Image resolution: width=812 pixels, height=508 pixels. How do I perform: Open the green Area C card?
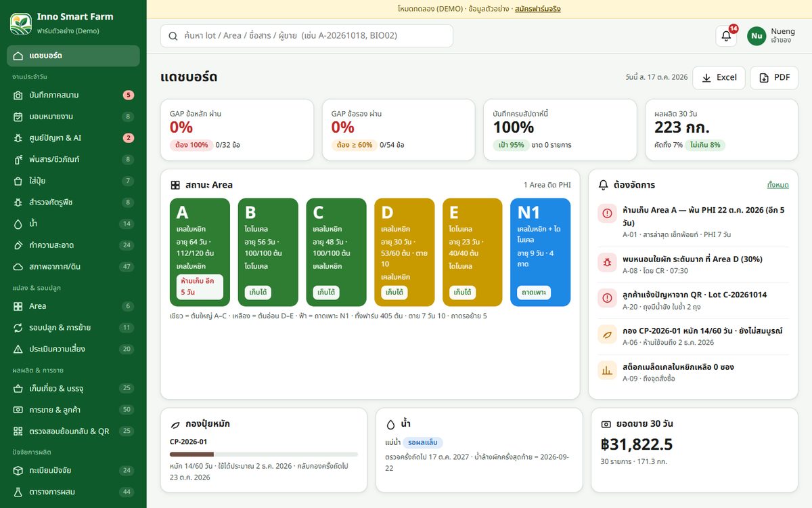pos(336,252)
